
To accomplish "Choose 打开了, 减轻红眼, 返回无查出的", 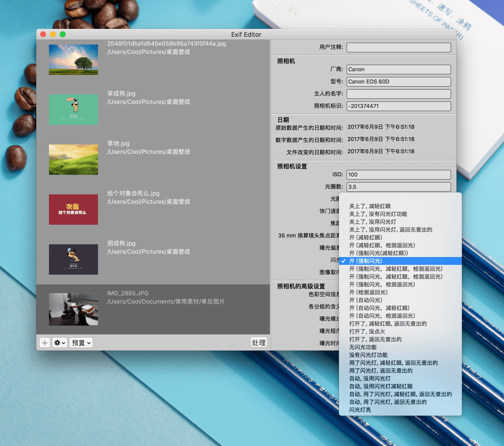I will 400,324.
